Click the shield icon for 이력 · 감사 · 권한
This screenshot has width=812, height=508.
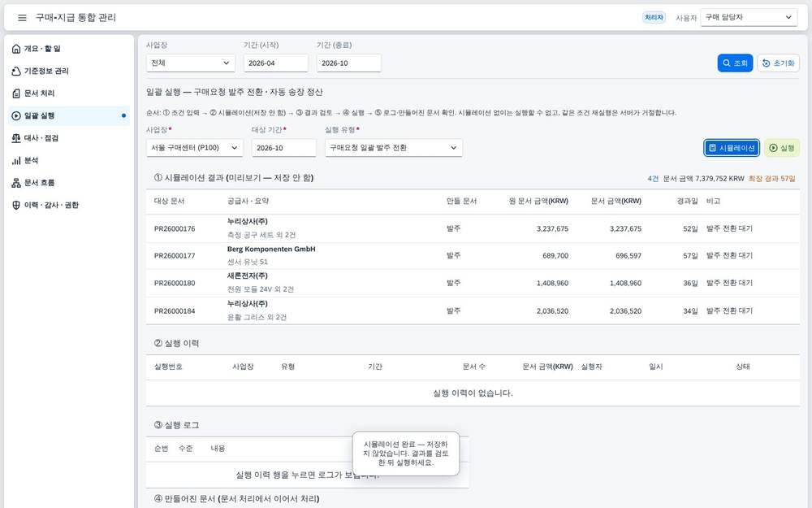click(x=16, y=206)
